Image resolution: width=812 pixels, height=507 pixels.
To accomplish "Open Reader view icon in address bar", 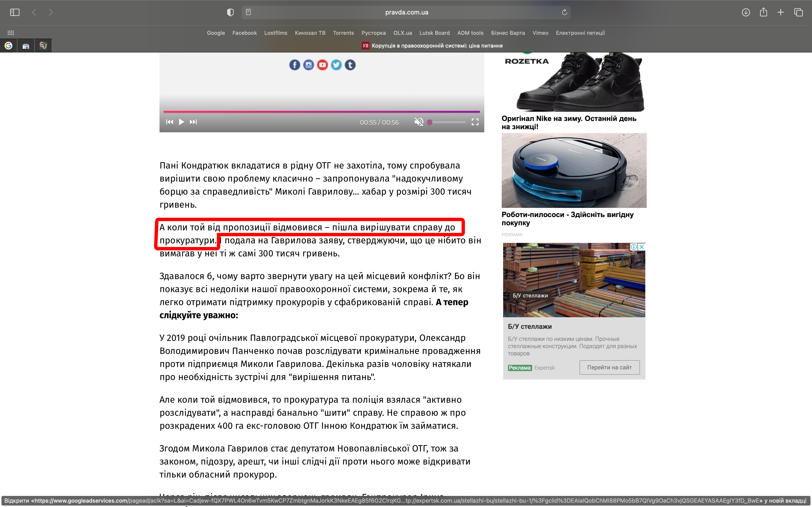I will (x=248, y=12).
